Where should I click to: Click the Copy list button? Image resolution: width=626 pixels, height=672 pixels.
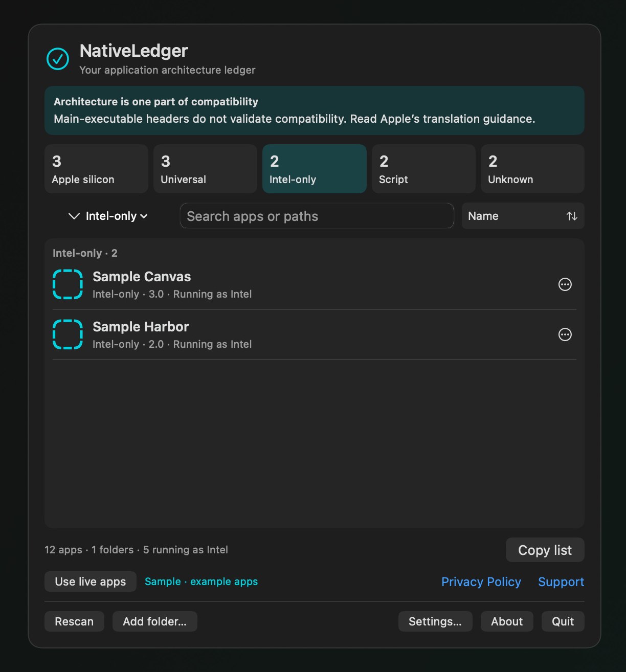545,550
